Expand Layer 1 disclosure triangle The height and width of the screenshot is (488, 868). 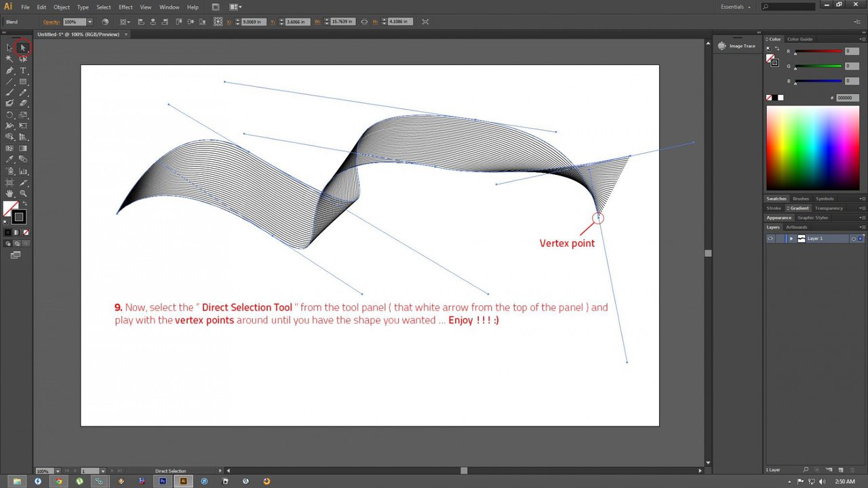pyautogui.click(x=791, y=239)
